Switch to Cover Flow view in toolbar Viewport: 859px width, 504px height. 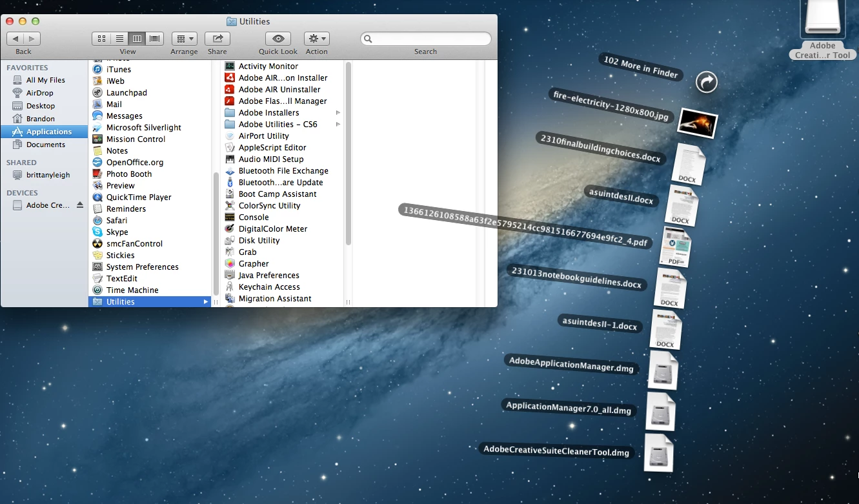[x=155, y=39]
